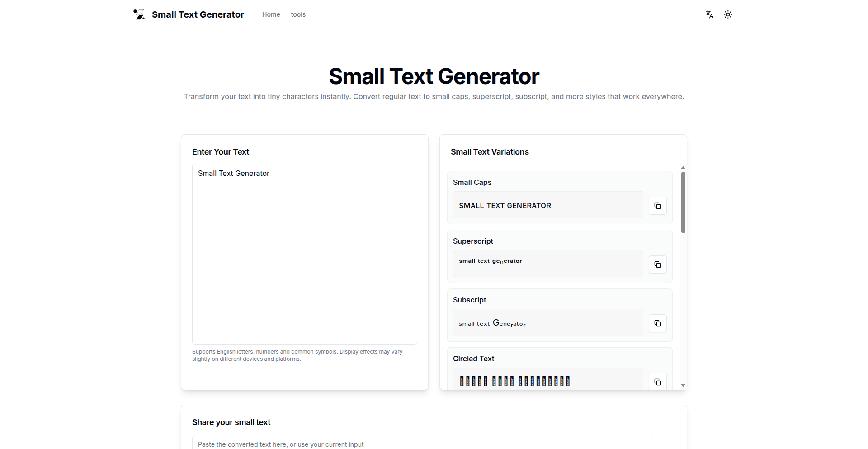This screenshot has width=868, height=449.
Task: Focus the Enter Your Text textarea
Action: (304, 254)
